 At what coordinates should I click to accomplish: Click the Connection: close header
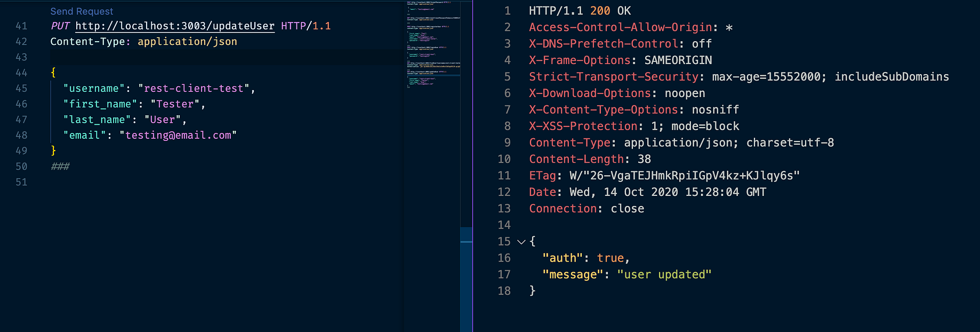click(x=587, y=209)
